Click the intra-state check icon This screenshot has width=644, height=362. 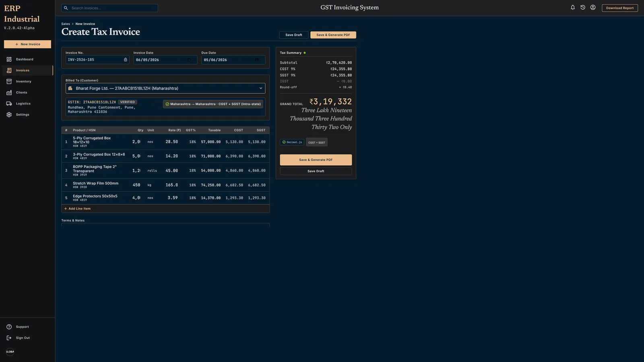[167, 104]
